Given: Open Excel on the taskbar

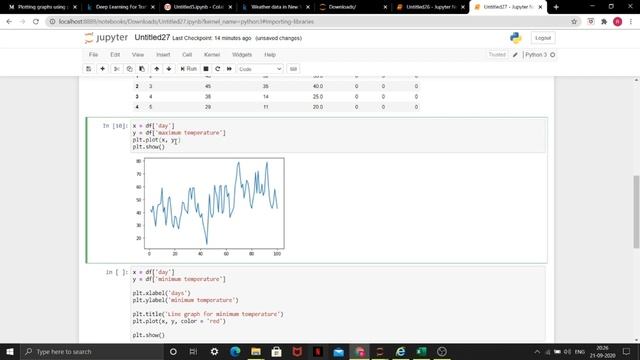Looking at the screenshot, I should pyautogui.click(x=421, y=351).
